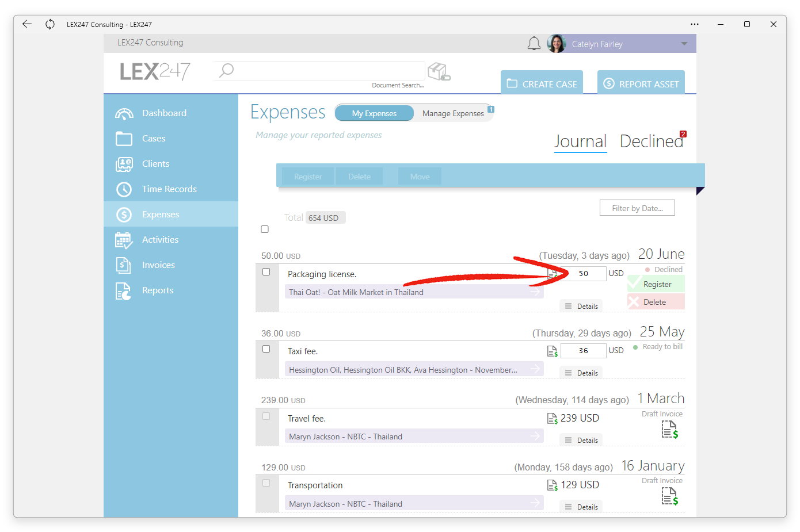This screenshot has width=800, height=532.
Task: Switch to Manage Expenses toggle
Action: pyautogui.click(x=453, y=113)
